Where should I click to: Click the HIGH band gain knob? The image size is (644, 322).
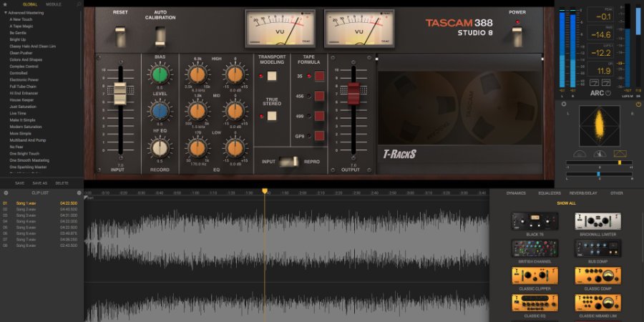point(235,74)
